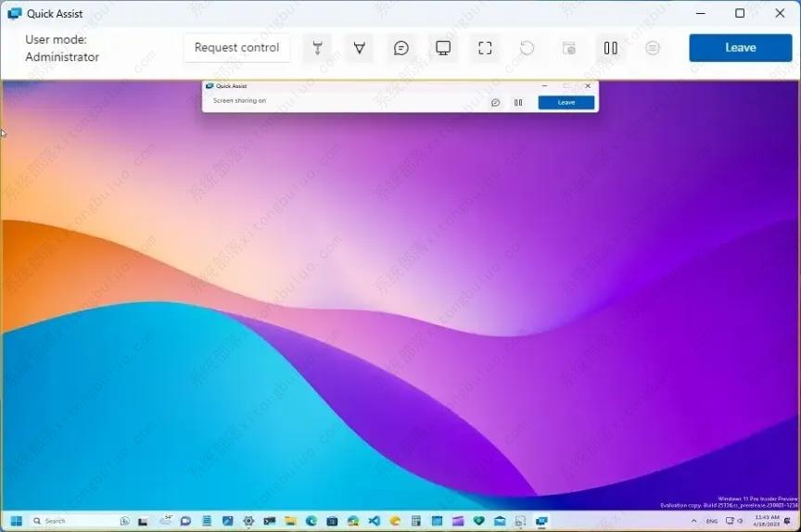
Task: Open Edge Canary on the remote taskbar
Action: click(x=395, y=521)
